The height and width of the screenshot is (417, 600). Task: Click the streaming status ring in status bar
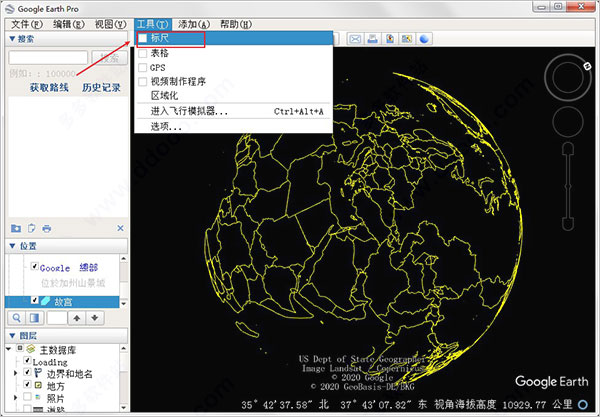[583, 404]
